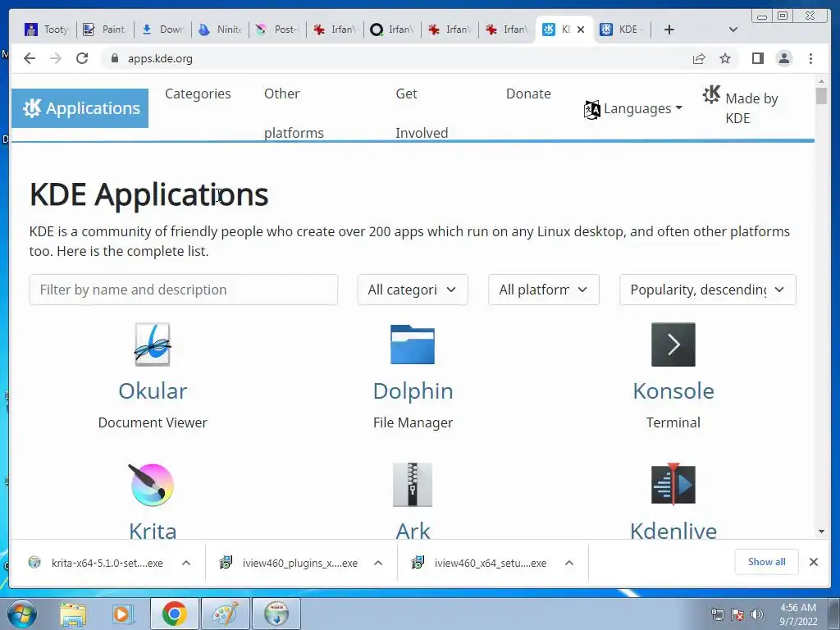Open Windows Media Player from taskbar
This screenshot has height=630, width=840.
[121, 614]
